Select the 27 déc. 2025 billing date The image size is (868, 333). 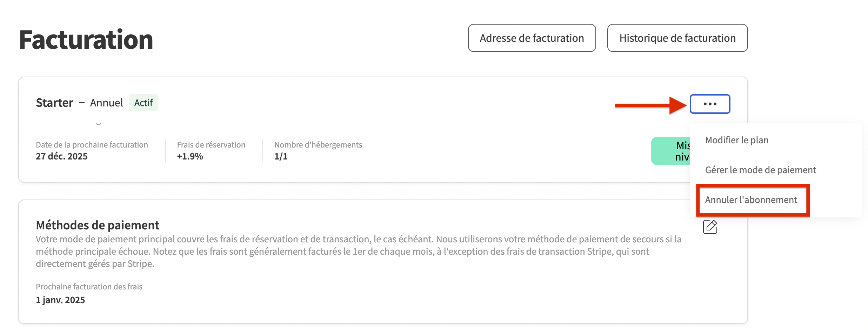coord(62,156)
